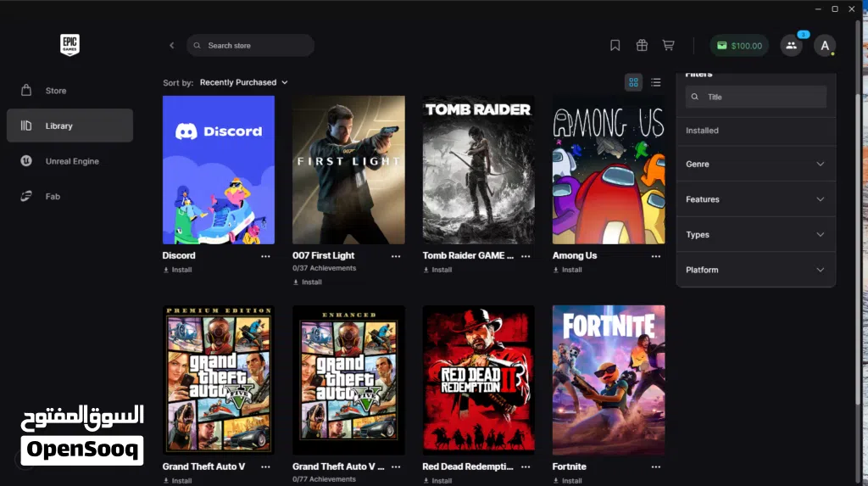The height and width of the screenshot is (486, 868).
Task: Switch to grid view
Action: tap(633, 82)
